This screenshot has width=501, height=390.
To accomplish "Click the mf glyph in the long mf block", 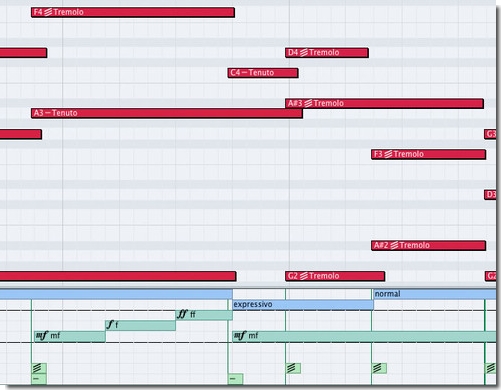I will [240, 335].
